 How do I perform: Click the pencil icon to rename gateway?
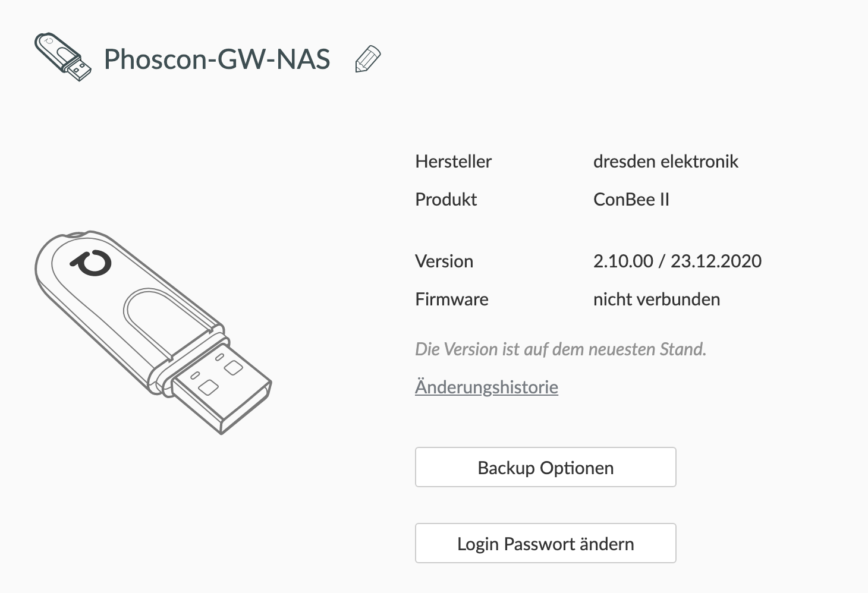click(x=367, y=59)
